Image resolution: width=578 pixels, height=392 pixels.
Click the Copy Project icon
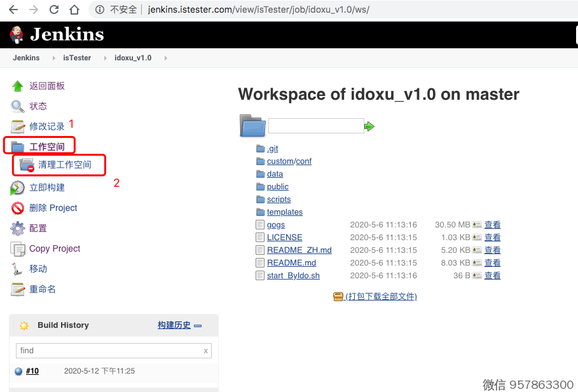[x=18, y=248]
